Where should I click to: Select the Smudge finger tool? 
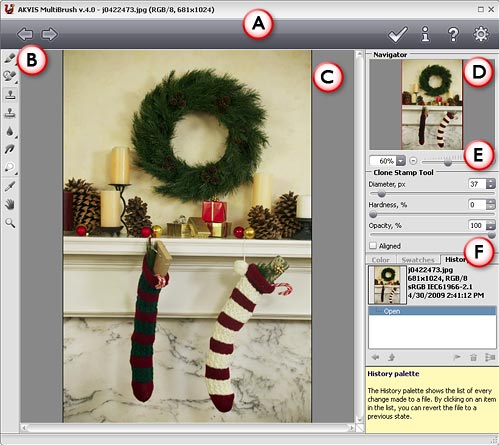(x=10, y=149)
